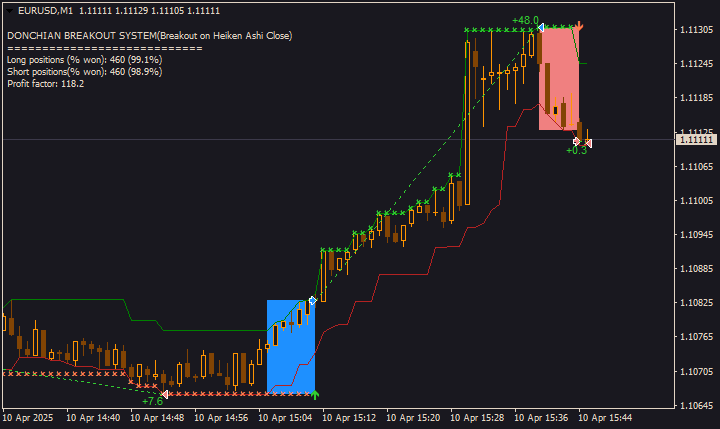Click the green up arrow buy signal
The height and width of the screenshot is (429, 720).
pyautogui.click(x=315, y=395)
